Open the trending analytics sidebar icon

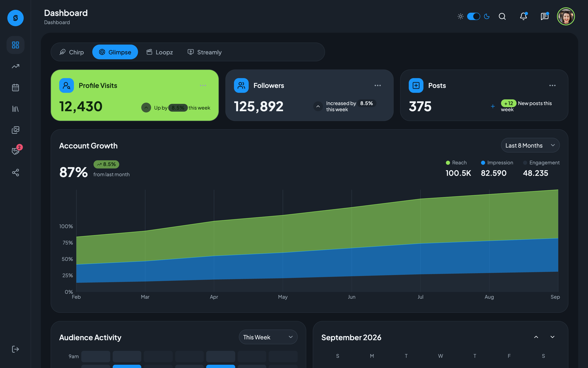point(16,66)
